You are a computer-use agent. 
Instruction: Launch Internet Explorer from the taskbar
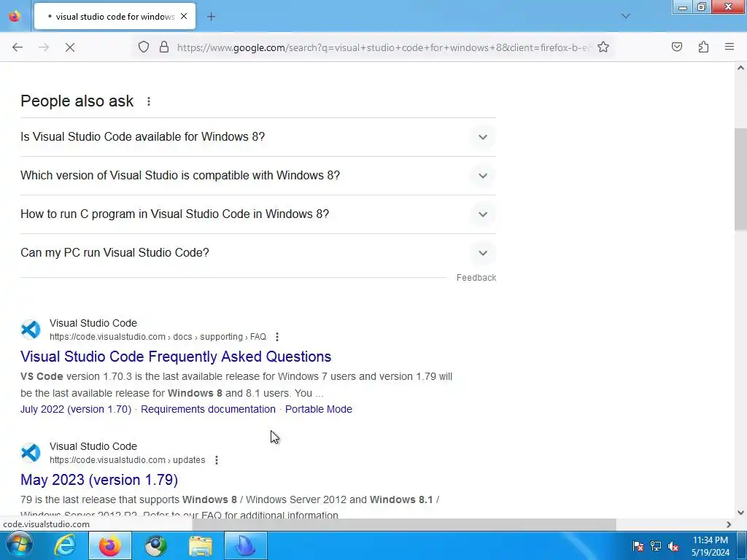point(64,545)
